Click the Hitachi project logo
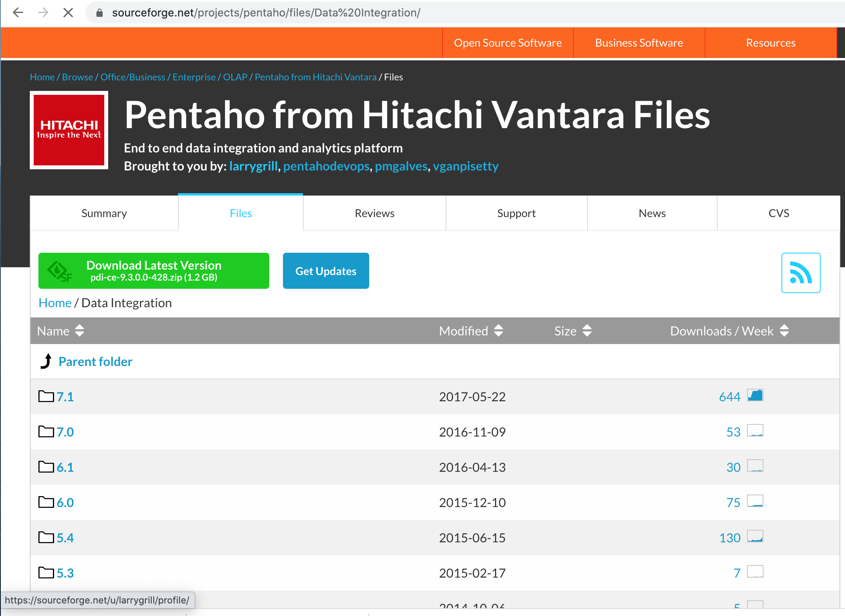845x616 pixels. click(x=69, y=130)
